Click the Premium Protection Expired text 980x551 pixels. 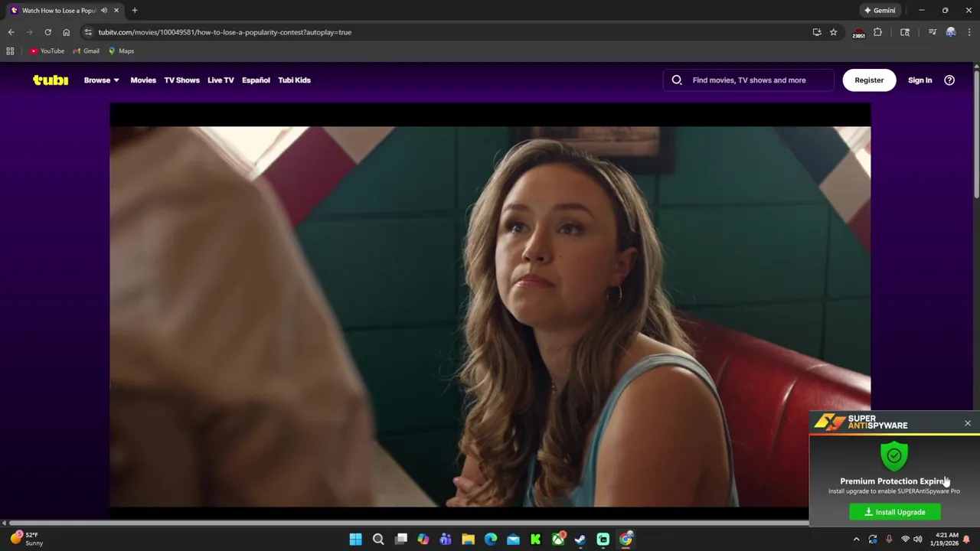(894, 481)
